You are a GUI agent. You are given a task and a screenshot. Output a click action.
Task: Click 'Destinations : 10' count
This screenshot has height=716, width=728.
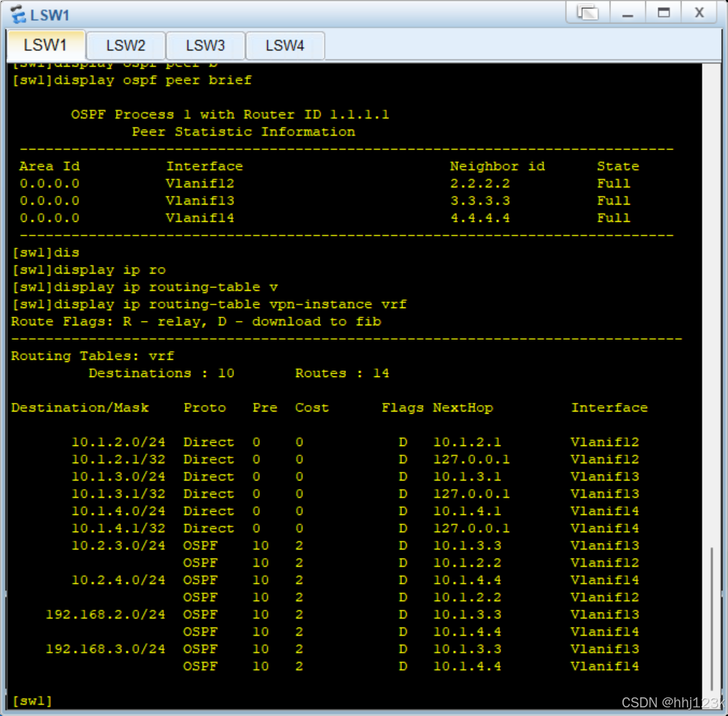pos(162,373)
